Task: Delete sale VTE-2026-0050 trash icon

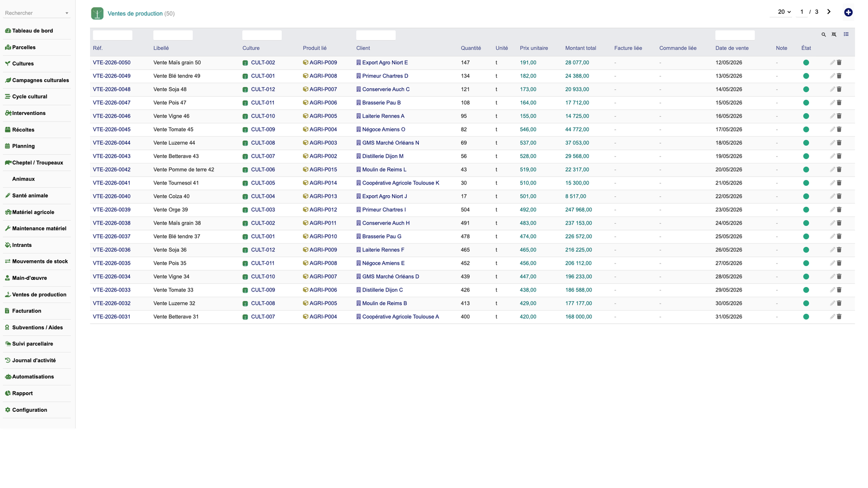Action: coord(839,63)
